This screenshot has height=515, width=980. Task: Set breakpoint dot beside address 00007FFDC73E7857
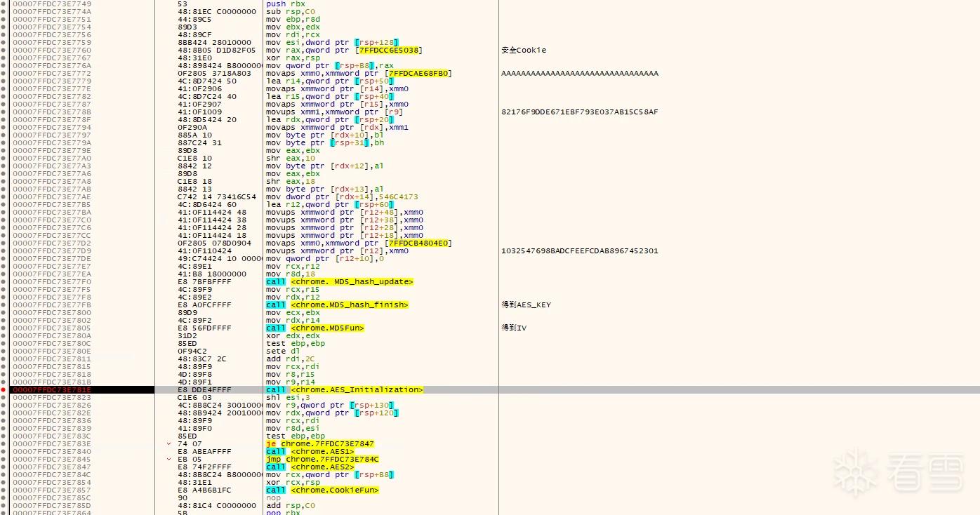pos(4,490)
